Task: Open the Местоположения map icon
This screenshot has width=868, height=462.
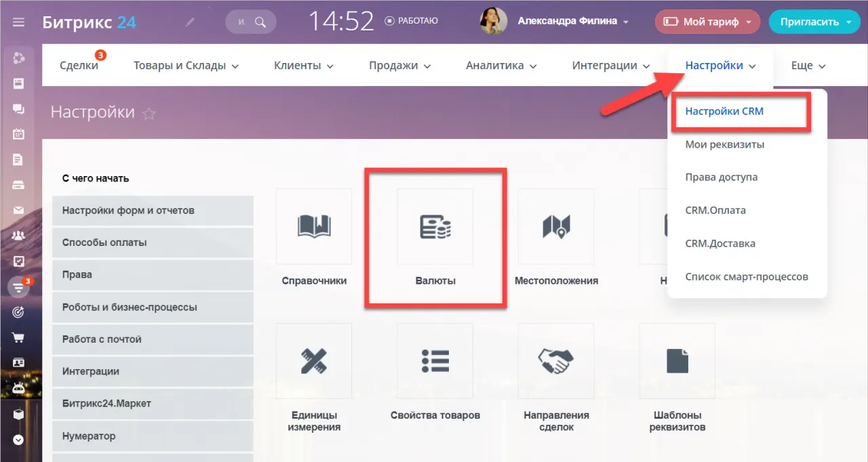Action: (556, 226)
